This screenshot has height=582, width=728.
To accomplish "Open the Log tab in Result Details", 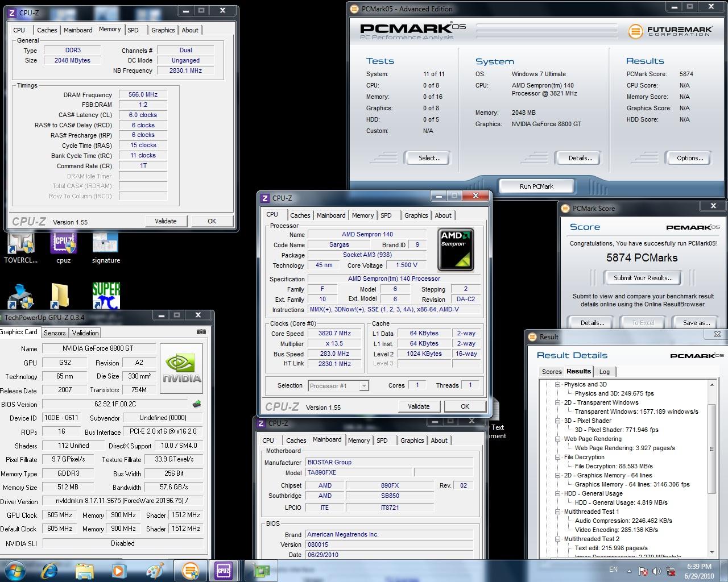I will (x=605, y=372).
